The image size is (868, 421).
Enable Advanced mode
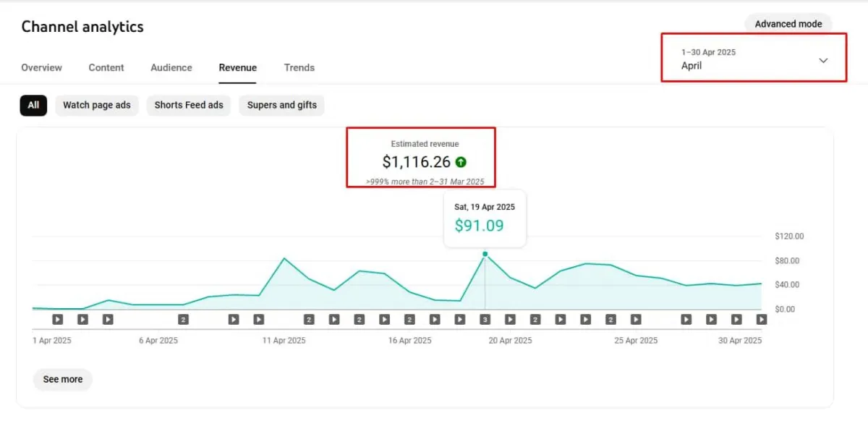[x=788, y=24]
